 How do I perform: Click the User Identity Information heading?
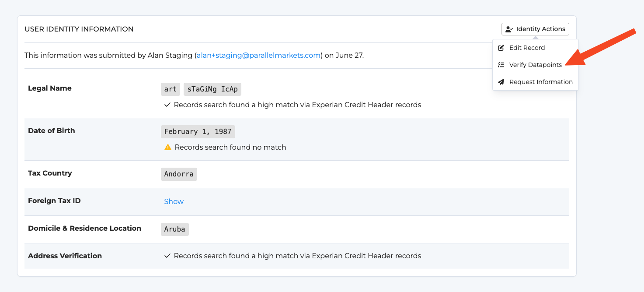coord(79,29)
